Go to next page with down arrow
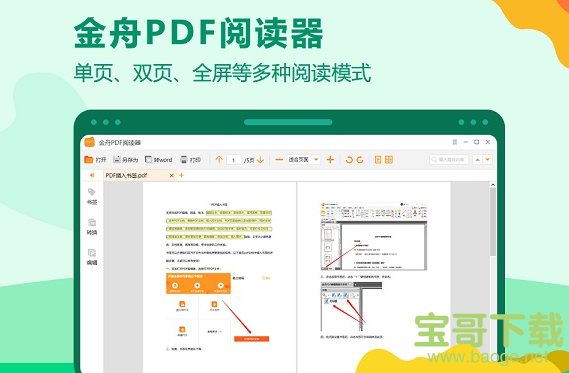The image size is (569, 373). tap(261, 160)
